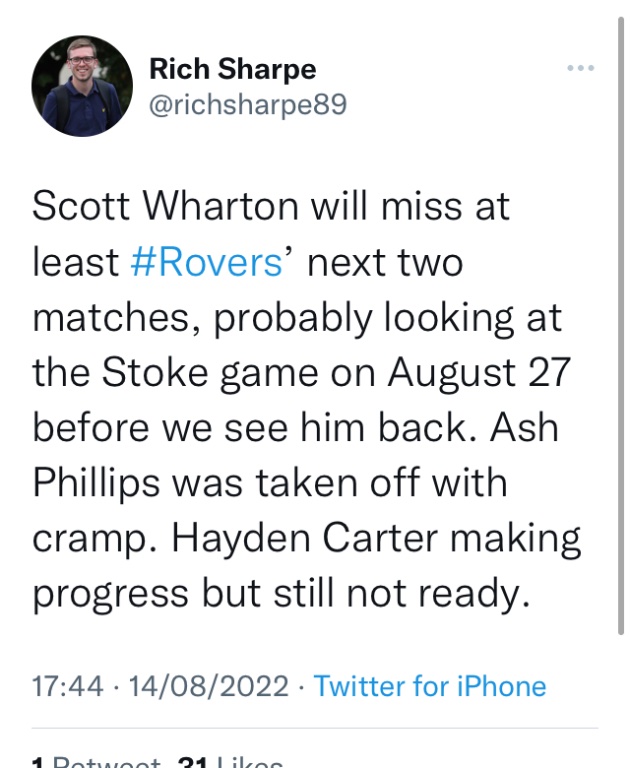Click the Phillips was taken off with line
This screenshot has width=630, height=768.
(x=270, y=483)
